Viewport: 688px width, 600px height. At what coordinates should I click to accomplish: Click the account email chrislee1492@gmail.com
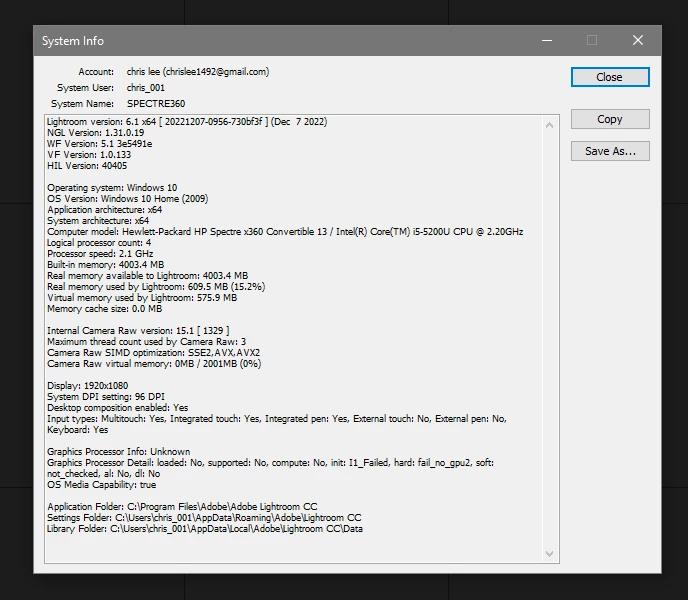217,72
